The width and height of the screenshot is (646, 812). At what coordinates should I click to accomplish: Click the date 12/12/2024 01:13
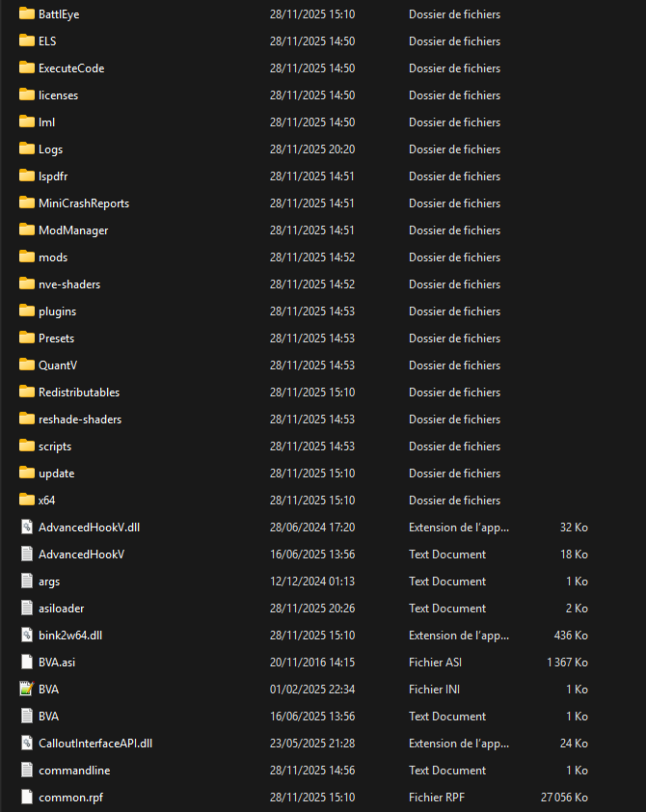point(312,582)
